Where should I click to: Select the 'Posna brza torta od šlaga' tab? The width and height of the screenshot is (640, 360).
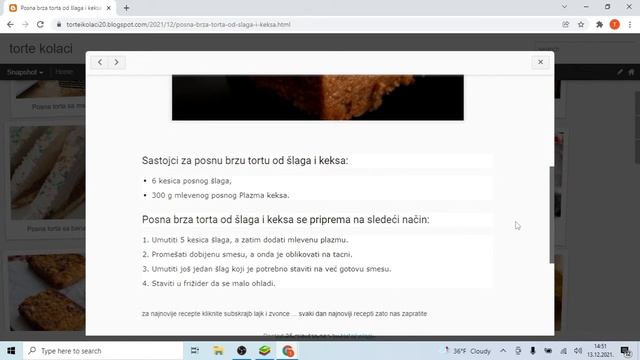(x=60, y=8)
